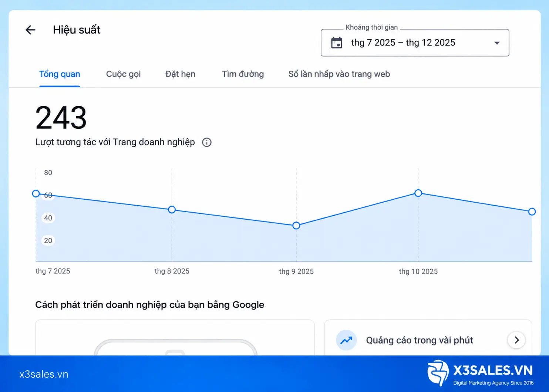549x392 pixels.
Task: View the Số lần nhấp vào trang web tab
Action: 339,74
